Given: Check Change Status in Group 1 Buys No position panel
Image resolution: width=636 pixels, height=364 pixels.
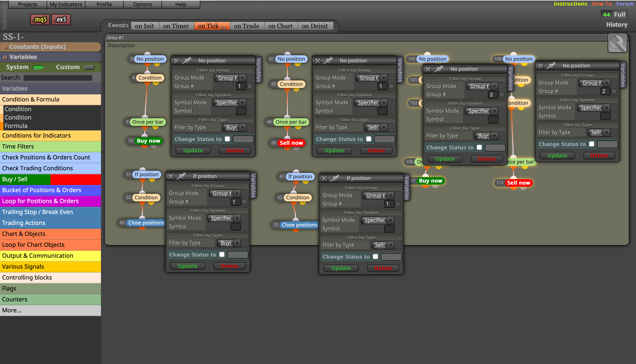Looking at the screenshot, I should pos(227,139).
